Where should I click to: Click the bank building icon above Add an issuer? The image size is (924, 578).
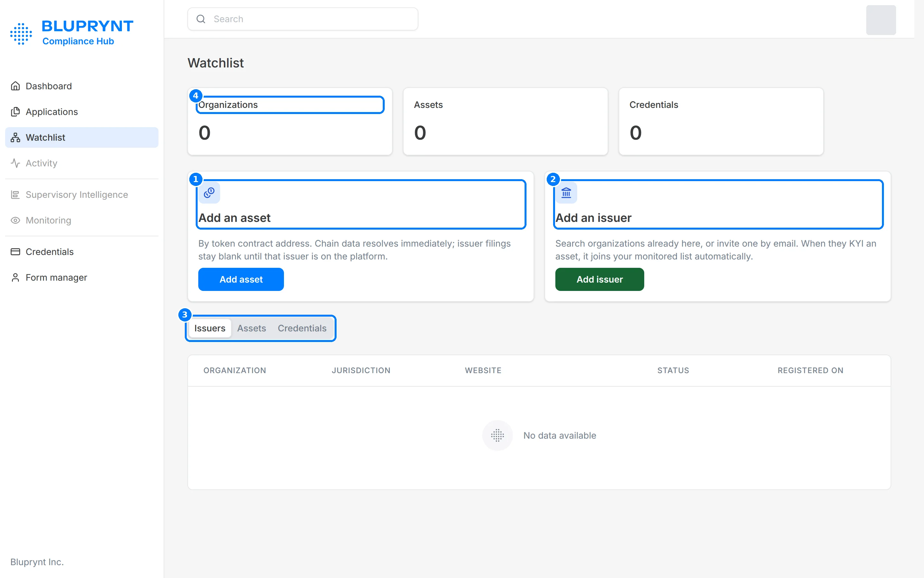[x=566, y=193]
